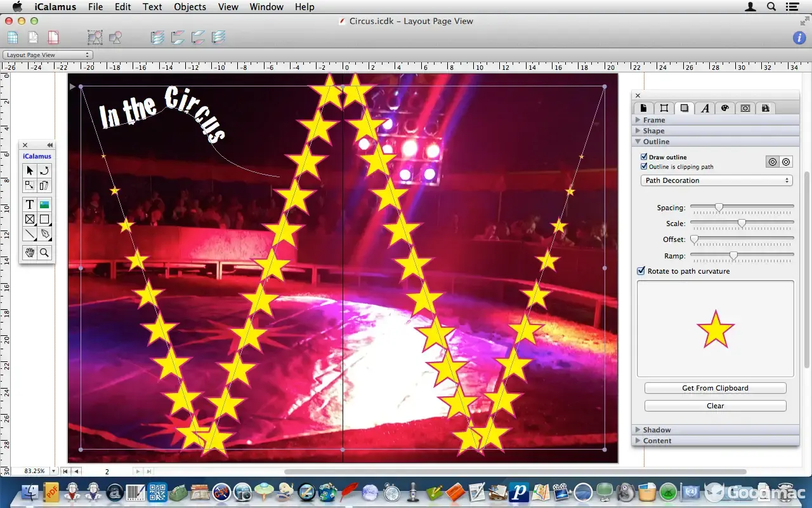Pick the image frame tool
The height and width of the screenshot is (508, 812).
tap(44, 204)
